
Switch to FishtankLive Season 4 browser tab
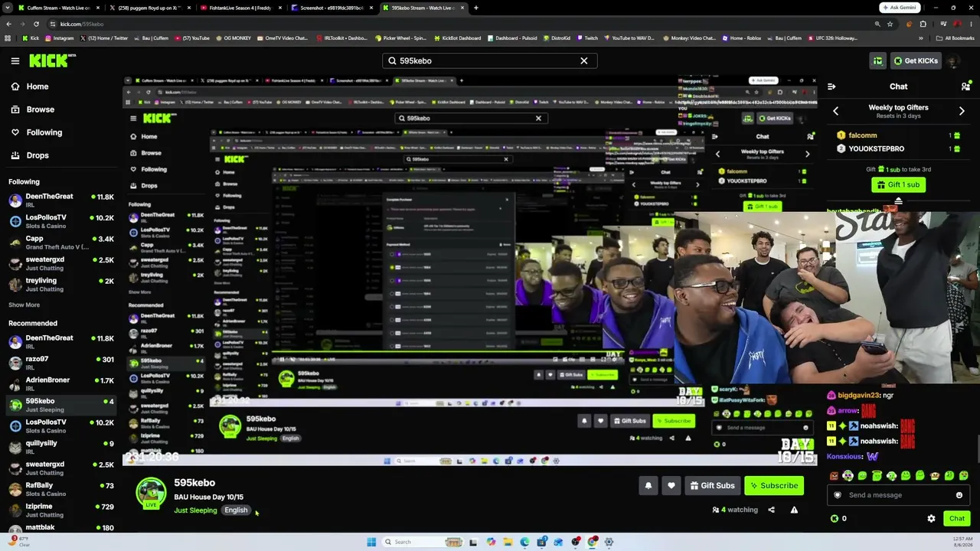(x=240, y=8)
